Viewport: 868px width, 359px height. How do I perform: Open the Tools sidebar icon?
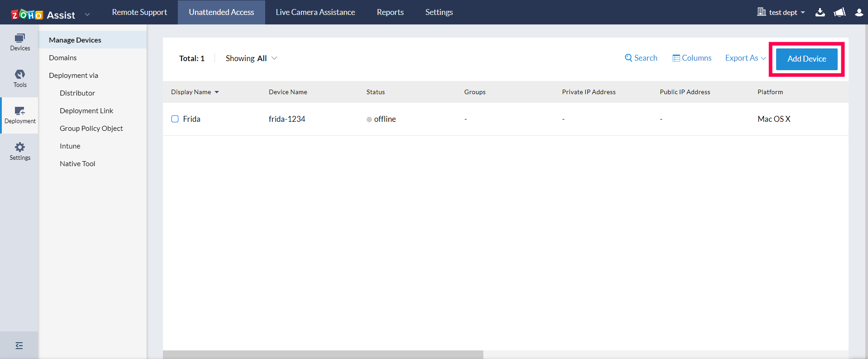click(20, 78)
